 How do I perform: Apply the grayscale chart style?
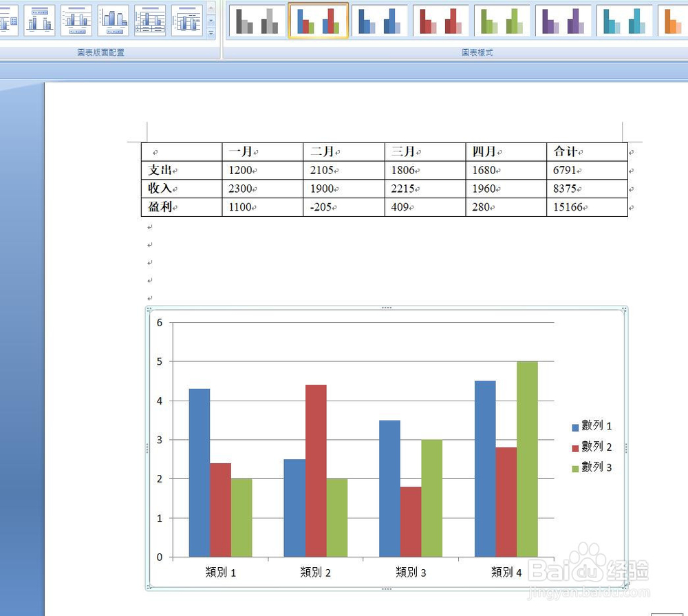(x=255, y=19)
